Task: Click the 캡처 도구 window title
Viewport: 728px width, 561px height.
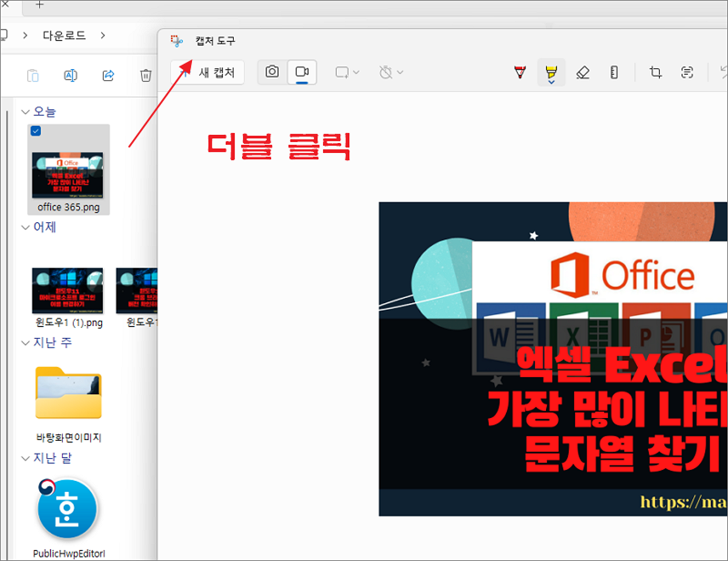Action: [x=215, y=41]
